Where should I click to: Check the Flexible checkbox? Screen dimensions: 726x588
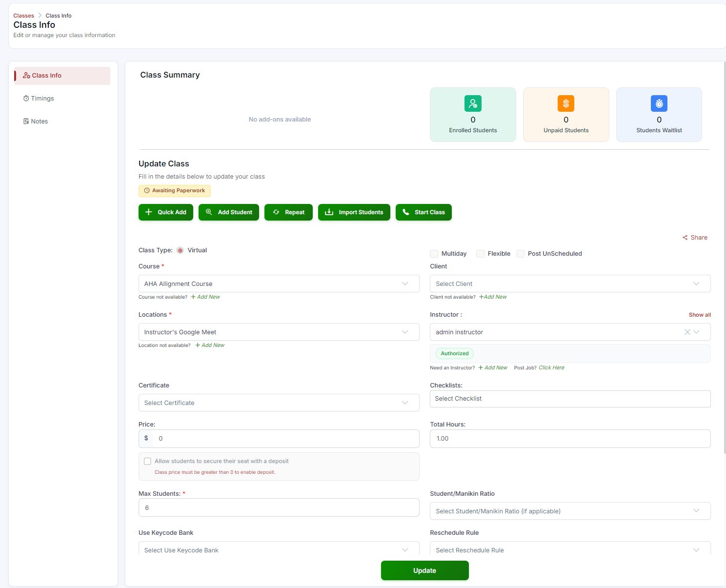click(480, 254)
